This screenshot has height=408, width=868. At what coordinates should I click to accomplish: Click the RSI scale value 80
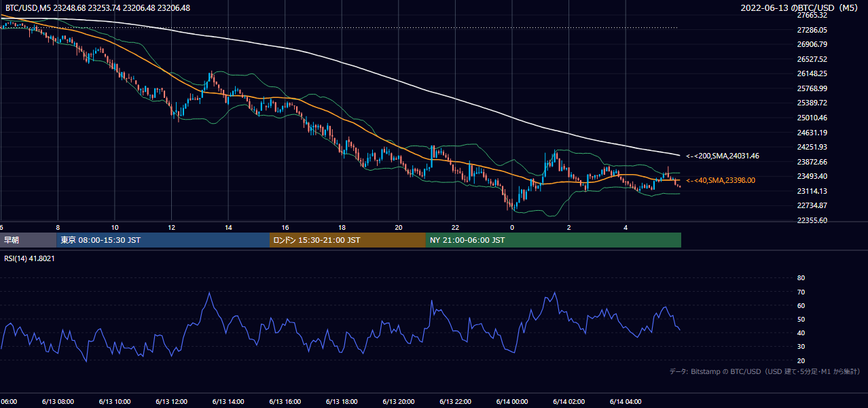click(801, 278)
